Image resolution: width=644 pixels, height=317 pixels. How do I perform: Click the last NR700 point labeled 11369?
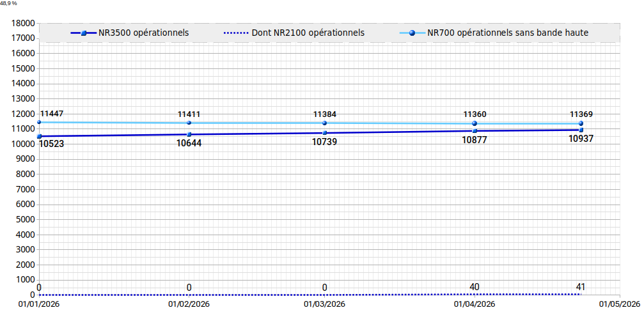click(581, 123)
